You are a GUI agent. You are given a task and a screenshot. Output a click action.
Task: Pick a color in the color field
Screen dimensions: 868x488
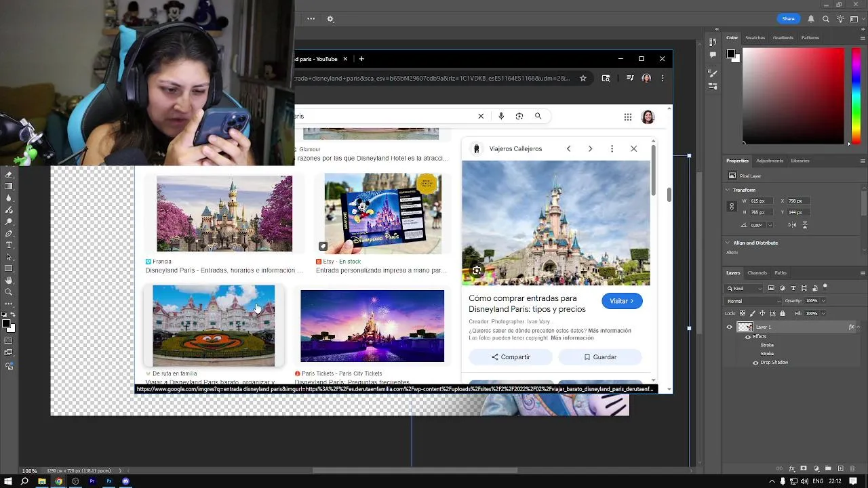(793, 95)
